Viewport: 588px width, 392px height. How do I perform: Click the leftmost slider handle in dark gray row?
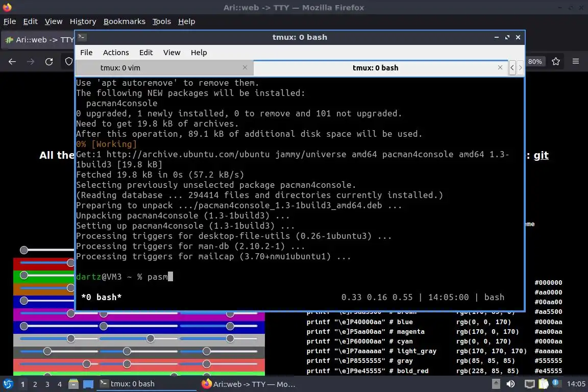tap(47, 351)
